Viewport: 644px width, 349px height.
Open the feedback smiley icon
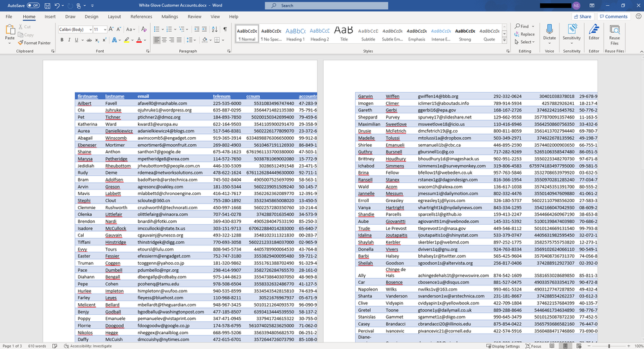(638, 16)
